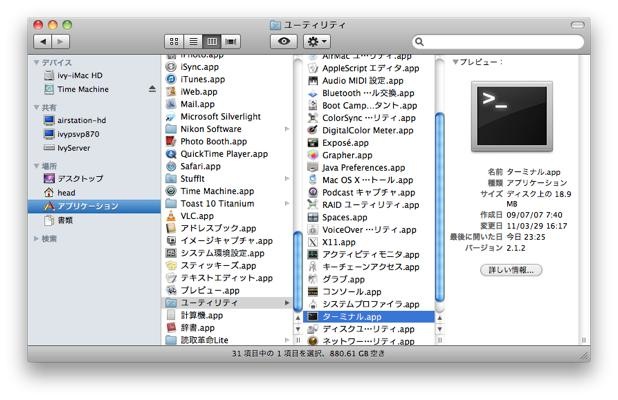The image size is (618, 400).
Task: Select IvyServer under shared devices
Action: tap(77, 146)
